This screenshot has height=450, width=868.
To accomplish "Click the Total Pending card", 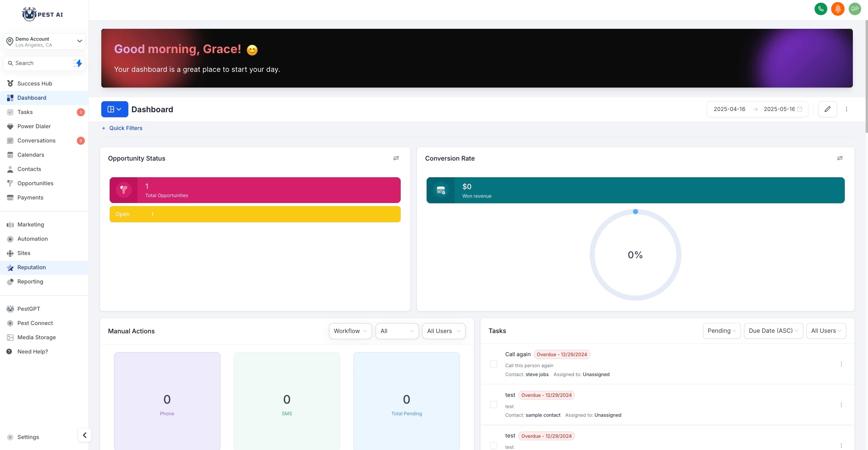I will coord(406,401).
